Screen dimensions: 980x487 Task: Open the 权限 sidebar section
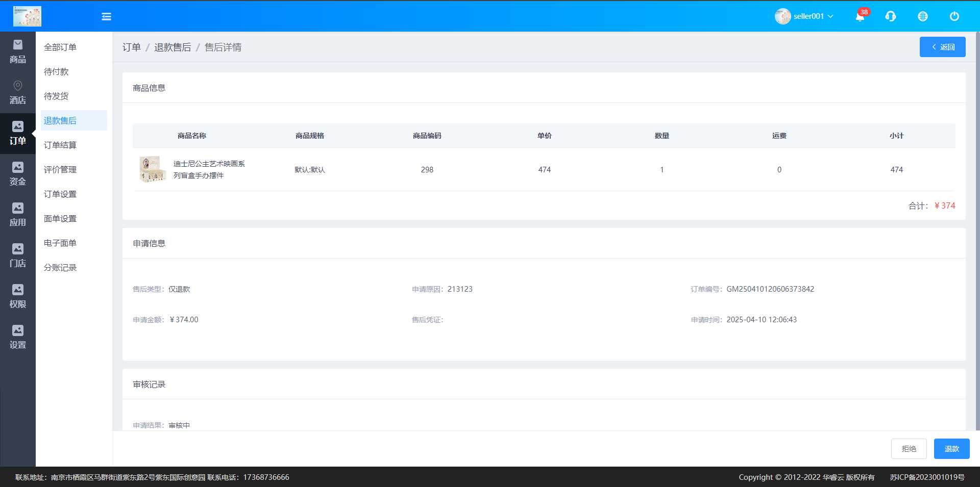(x=18, y=297)
